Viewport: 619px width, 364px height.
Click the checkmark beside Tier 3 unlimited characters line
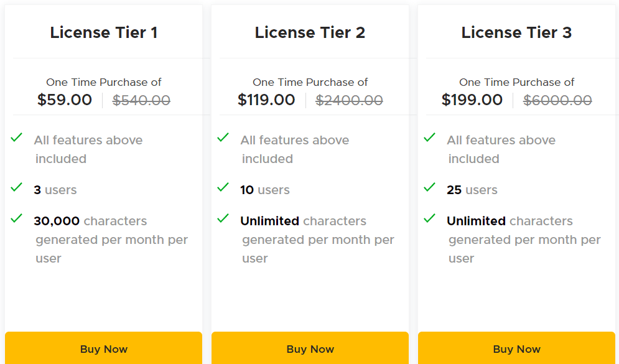[x=429, y=218]
